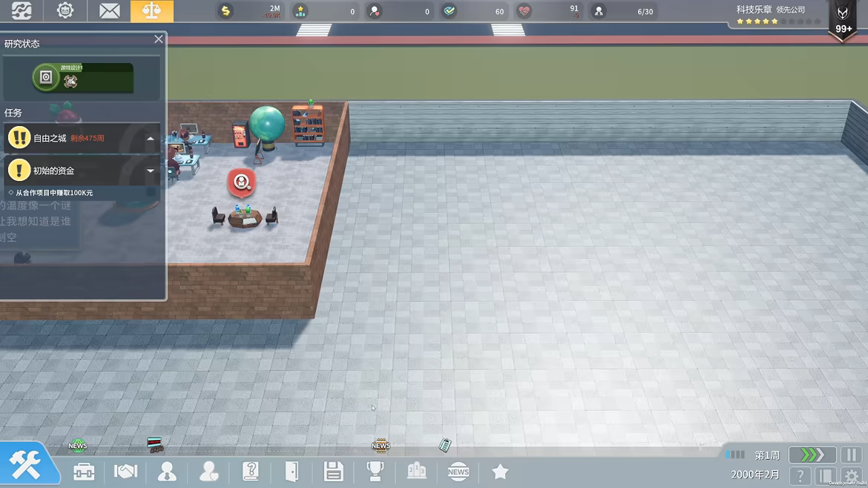Viewport: 868px width, 488px height.
Task: Click the door icon in bottom bar
Action: (292, 472)
